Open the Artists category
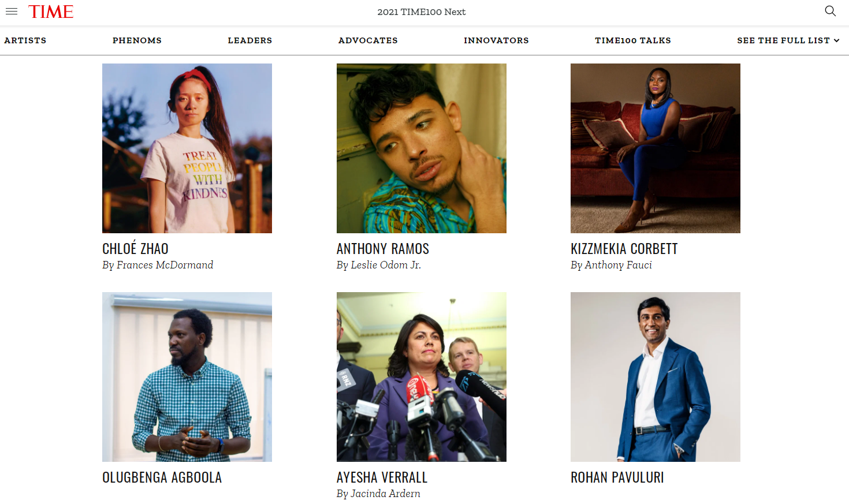Image resolution: width=849 pixels, height=504 pixels. 25,40
